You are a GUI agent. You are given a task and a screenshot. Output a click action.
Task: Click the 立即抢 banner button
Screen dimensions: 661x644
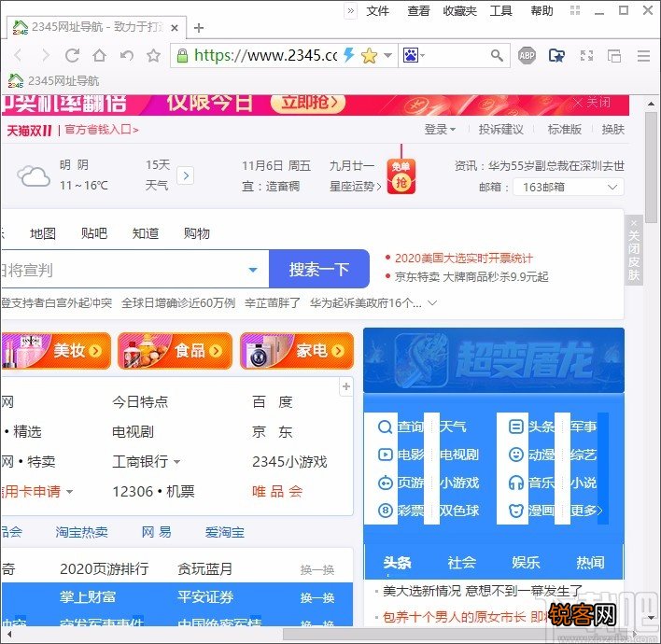(308, 102)
